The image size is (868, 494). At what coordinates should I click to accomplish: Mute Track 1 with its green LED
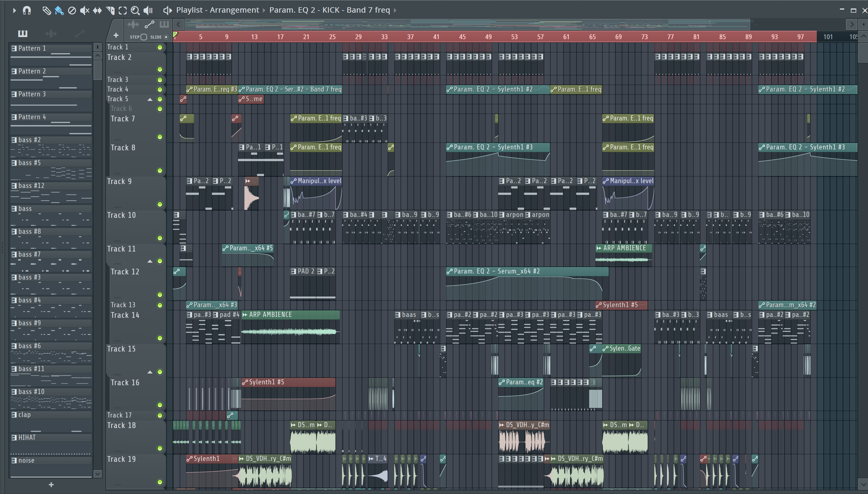coord(159,48)
